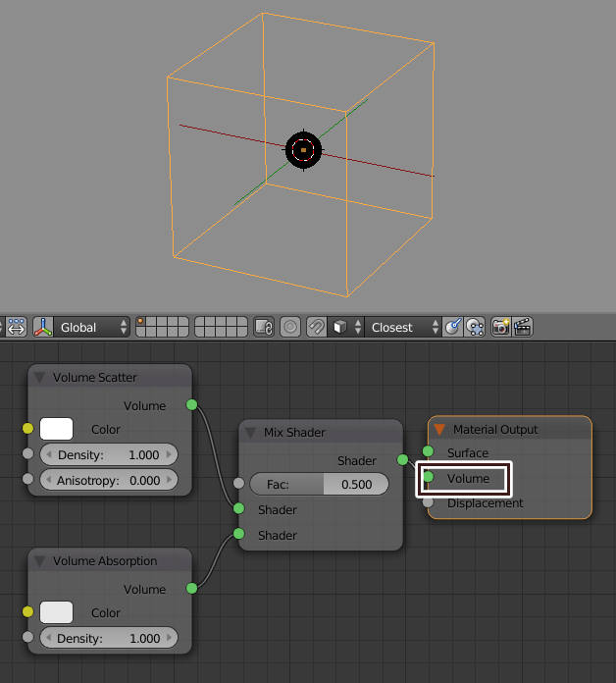The image size is (616, 683).
Task: Click the Anisotropy value field
Action: 109,480
